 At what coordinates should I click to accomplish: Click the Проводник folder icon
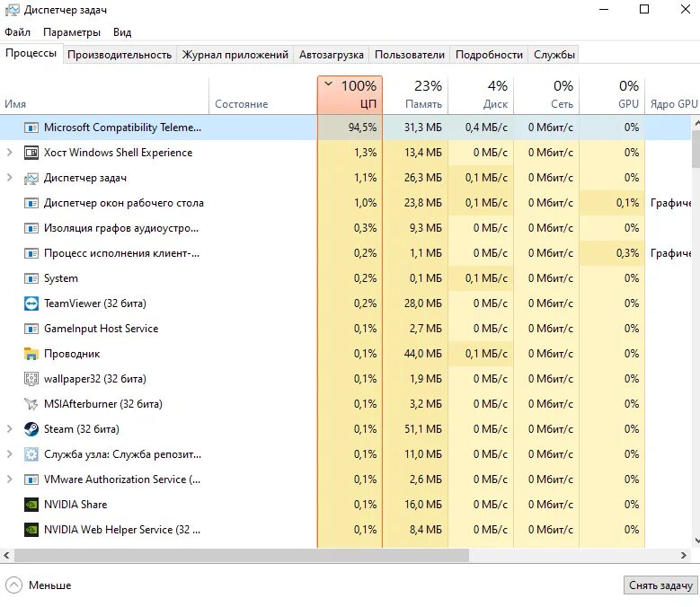[31, 354]
